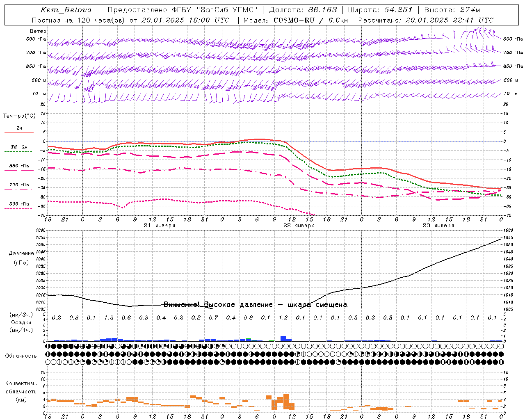525x420 pixels.
Task: Select the Модель COSMO-RU / 6.6км text
Action: pyautogui.click(x=295, y=20)
